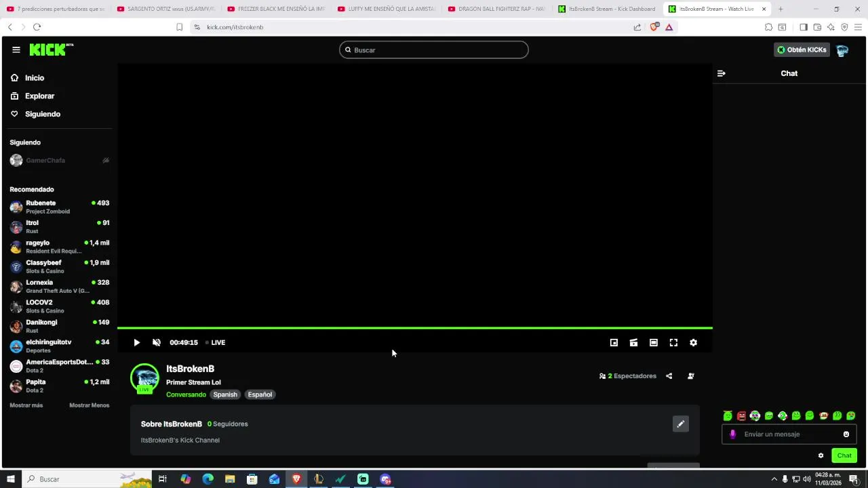This screenshot has height=488, width=868.
Task: Insert the last green emote in row
Action: coord(851,415)
